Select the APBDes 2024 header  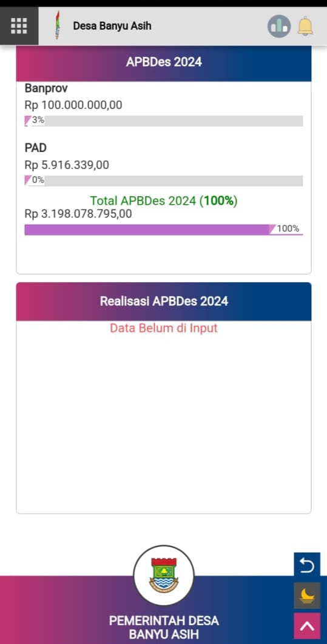point(164,62)
